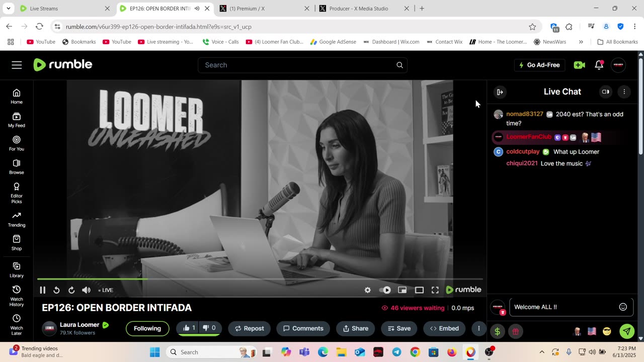Open more video actions three-dot menu
Screen dimensions: 644x362
(x=478, y=328)
